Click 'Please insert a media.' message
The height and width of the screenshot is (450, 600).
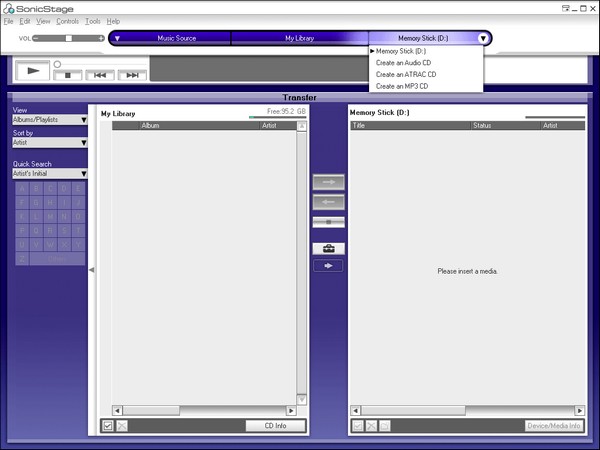[x=467, y=271]
